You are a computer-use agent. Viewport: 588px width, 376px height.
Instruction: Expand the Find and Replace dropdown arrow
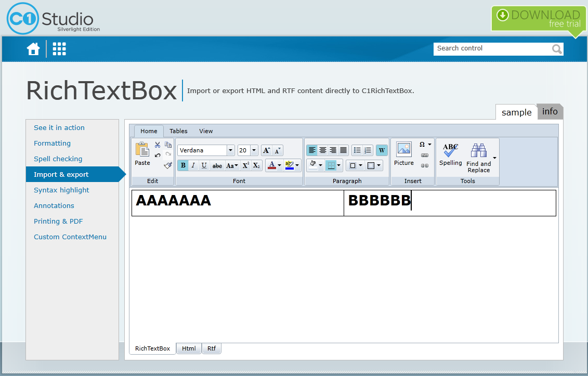pyautogui.click(x=494, y=158)
